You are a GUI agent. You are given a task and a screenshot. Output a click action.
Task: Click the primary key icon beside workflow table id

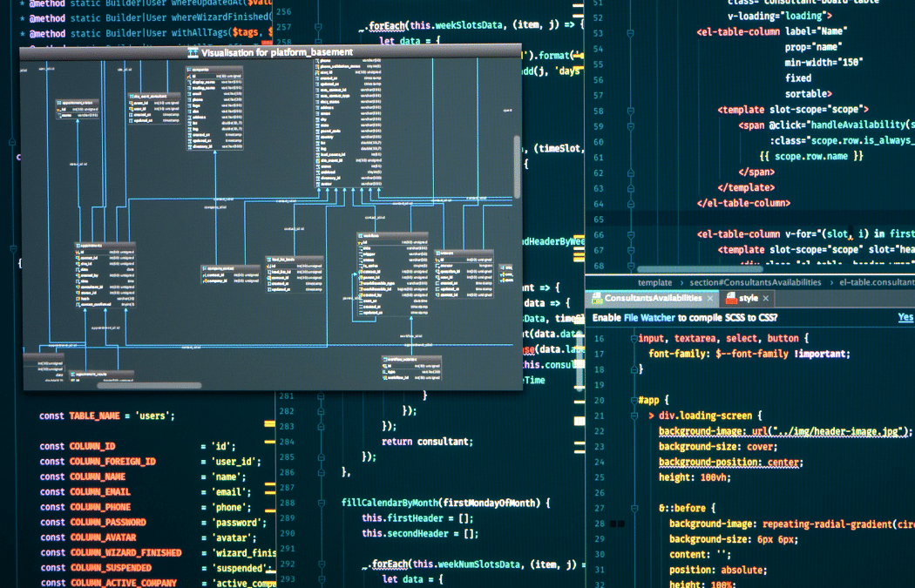359,242
